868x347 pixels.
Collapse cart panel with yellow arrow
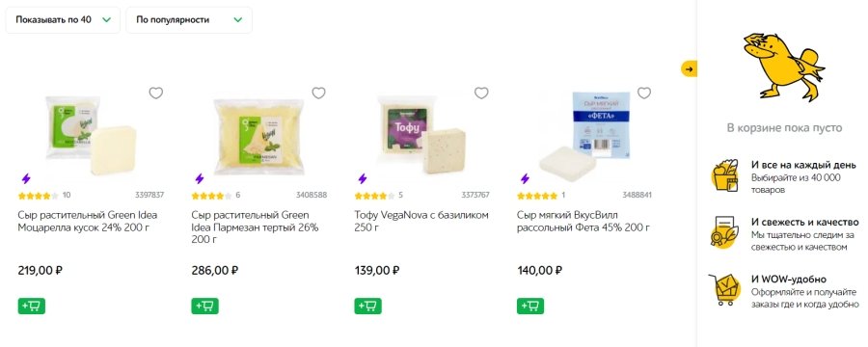click(x=689, y=69)
